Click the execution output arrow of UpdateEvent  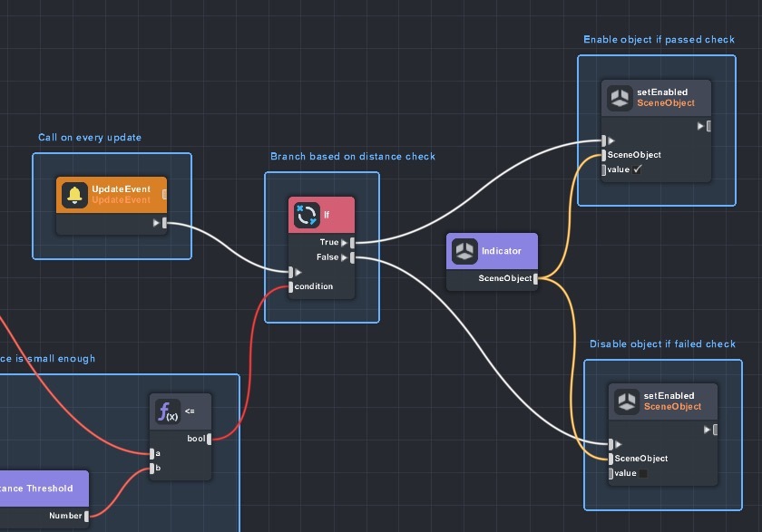tap(163, 223)
